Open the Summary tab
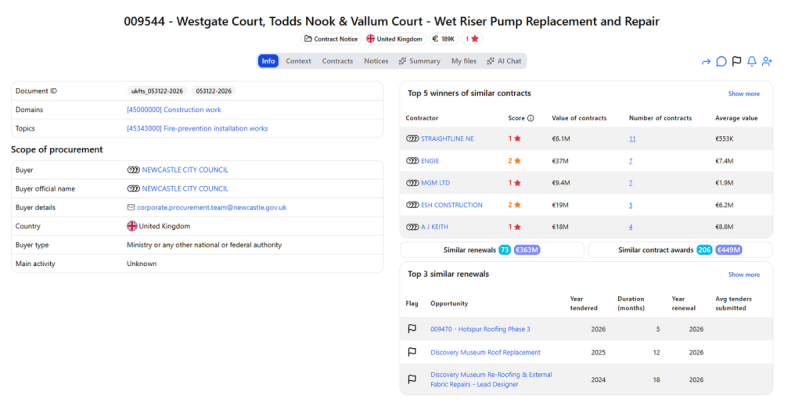This screenshot has height=400, width=800. pos(419,61)
